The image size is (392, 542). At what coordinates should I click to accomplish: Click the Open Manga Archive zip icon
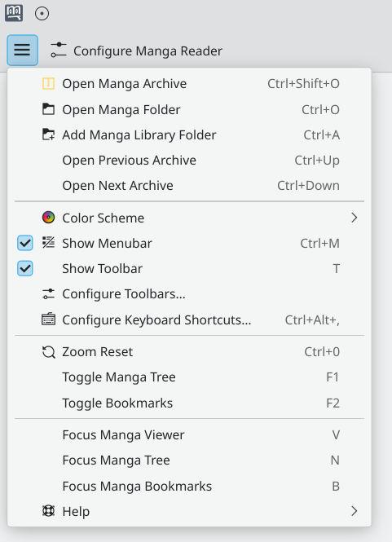pos(48,84)
